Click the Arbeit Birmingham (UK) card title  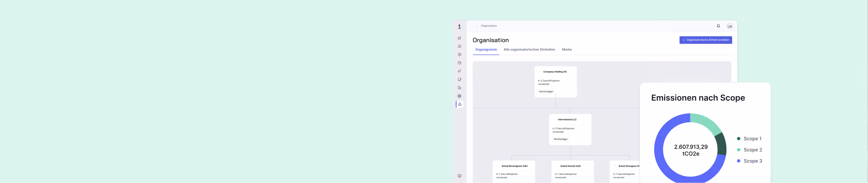pos(515,166)
